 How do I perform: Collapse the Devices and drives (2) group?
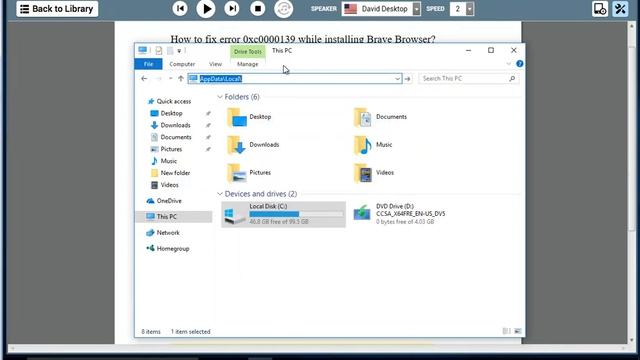[220, 194]
